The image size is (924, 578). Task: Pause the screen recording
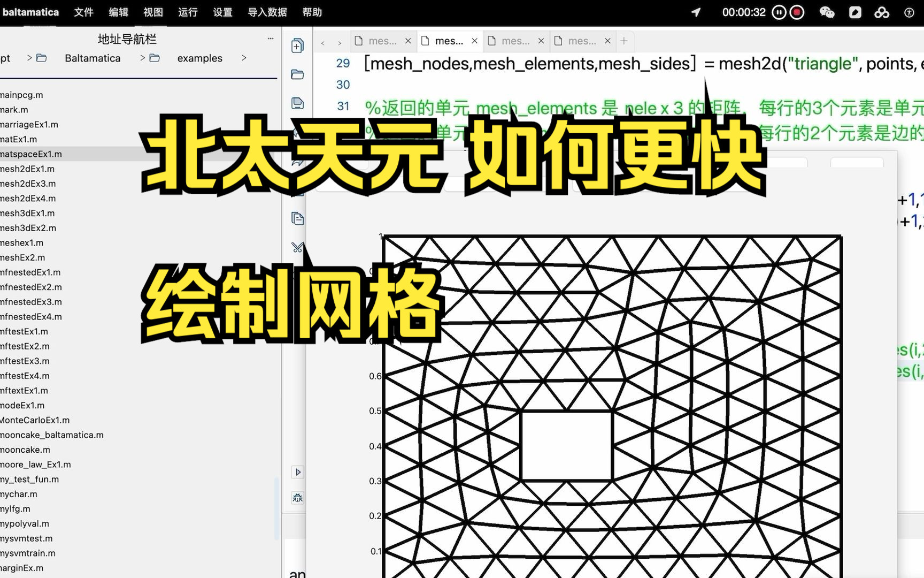779,12
